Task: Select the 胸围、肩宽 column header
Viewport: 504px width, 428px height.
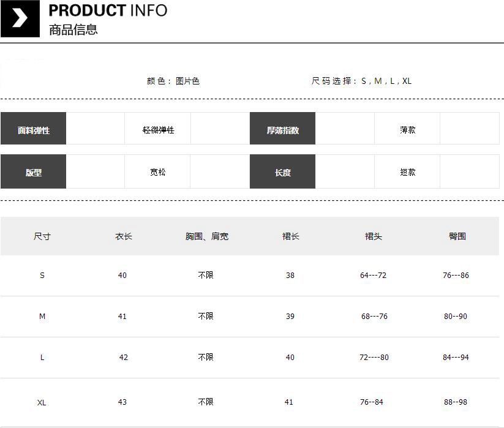Action: point(206,236)
